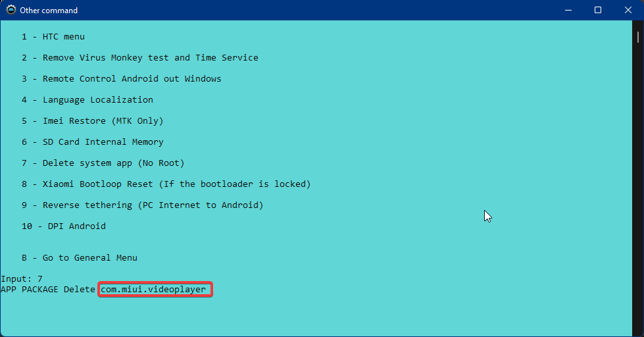Viewport: 644px width, 337px height.
Task: Click the app icon in the title bar
Action: point(11,10)
